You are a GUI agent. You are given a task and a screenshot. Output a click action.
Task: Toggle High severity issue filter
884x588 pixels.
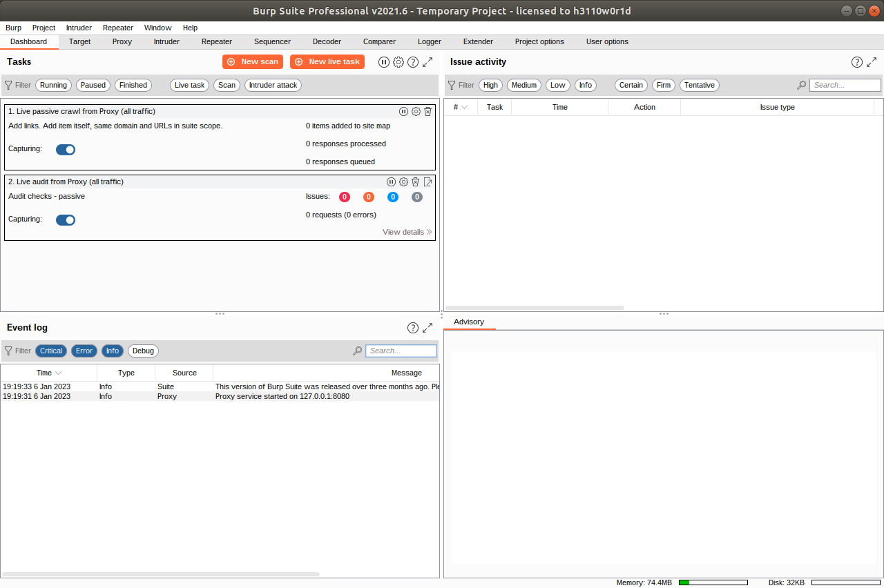(x=491, y=86)
